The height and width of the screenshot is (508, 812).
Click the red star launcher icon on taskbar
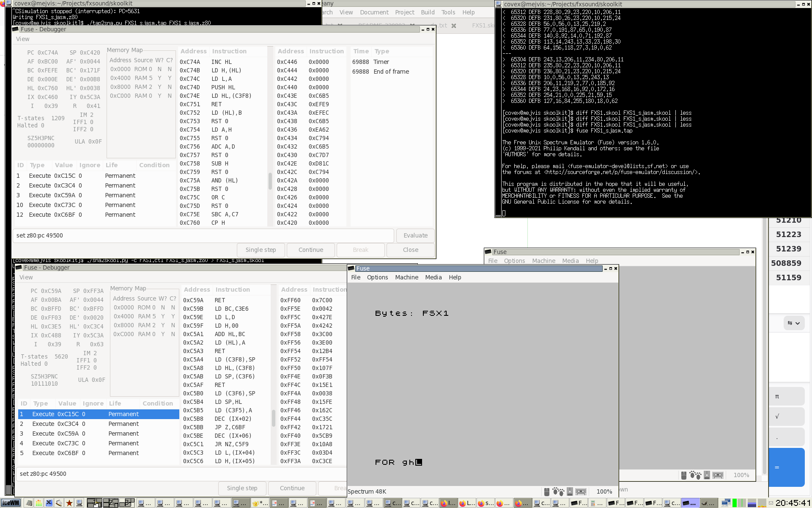(69, 503)
